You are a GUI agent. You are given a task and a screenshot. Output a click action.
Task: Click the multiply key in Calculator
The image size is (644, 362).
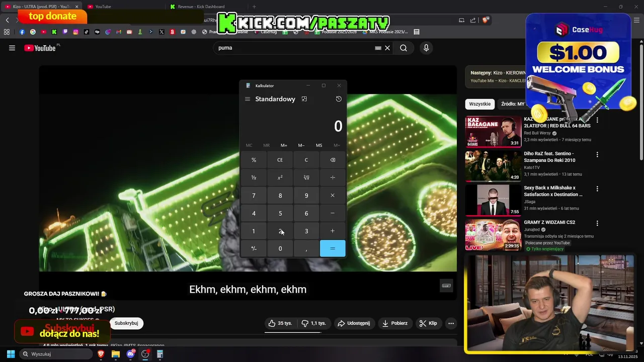333,196
